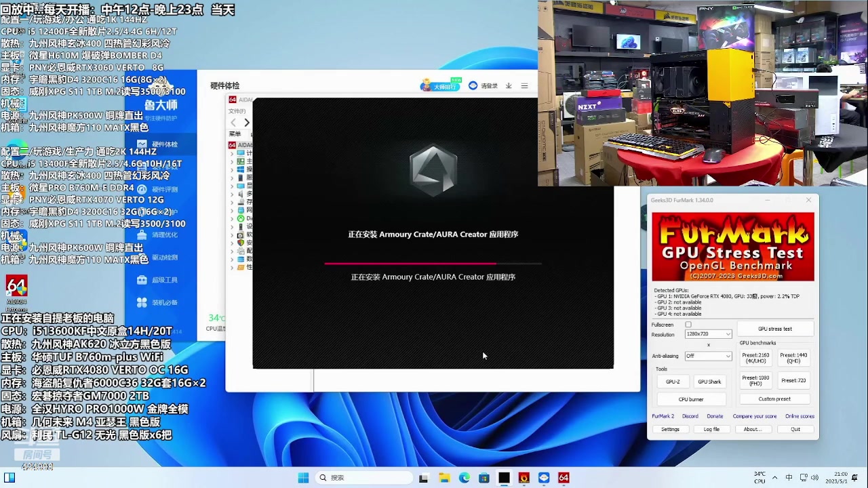Click the AIDA64 back navigation arrow

pyautogui.click(x=233, y=123)
